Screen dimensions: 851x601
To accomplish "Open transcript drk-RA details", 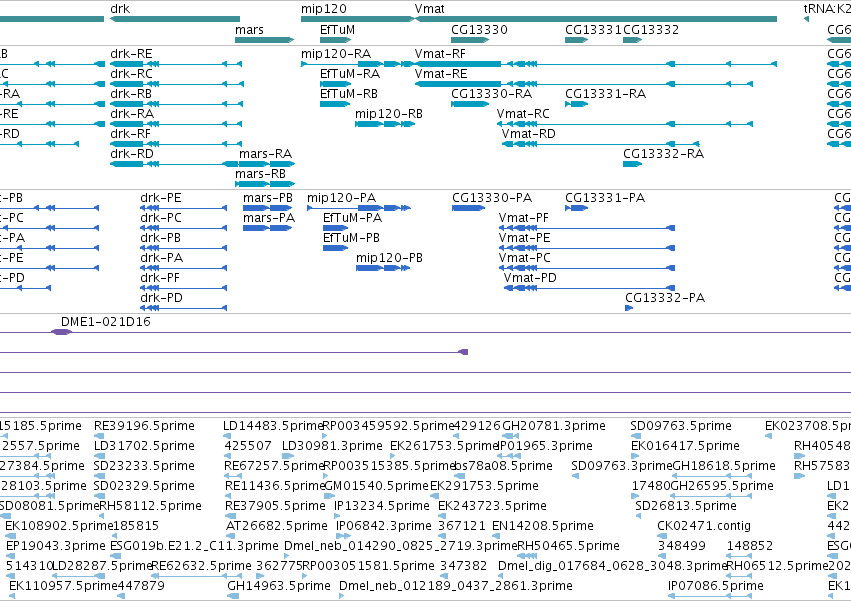I will [x=176, y=124].
